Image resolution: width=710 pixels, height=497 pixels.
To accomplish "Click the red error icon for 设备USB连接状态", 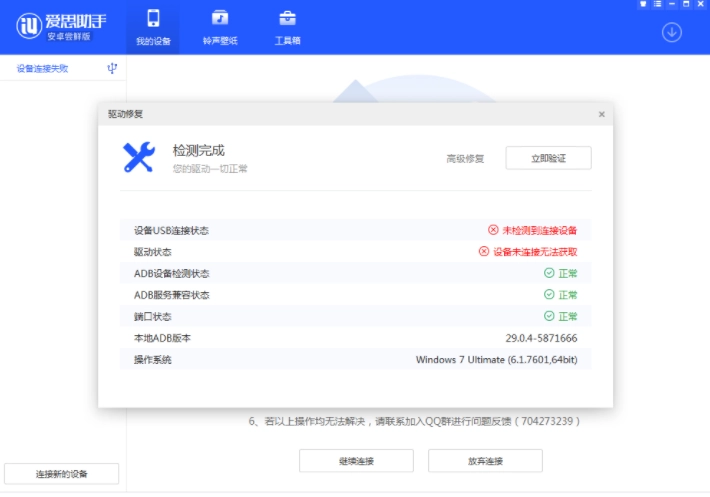I will tap(493, 230).
